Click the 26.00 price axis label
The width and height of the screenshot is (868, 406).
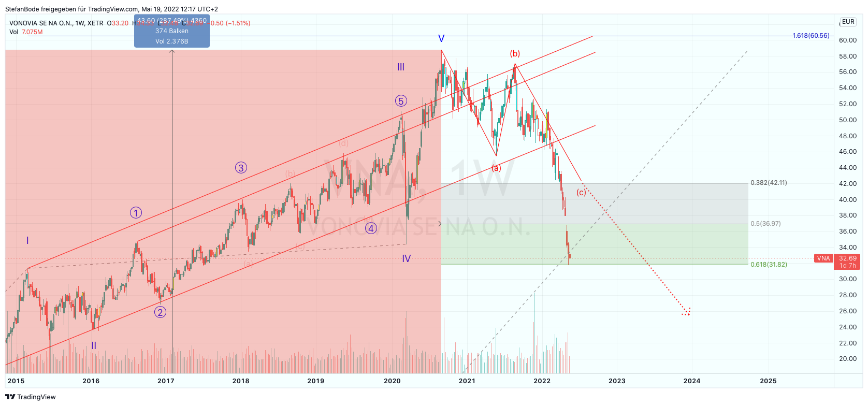click(848, 311)
